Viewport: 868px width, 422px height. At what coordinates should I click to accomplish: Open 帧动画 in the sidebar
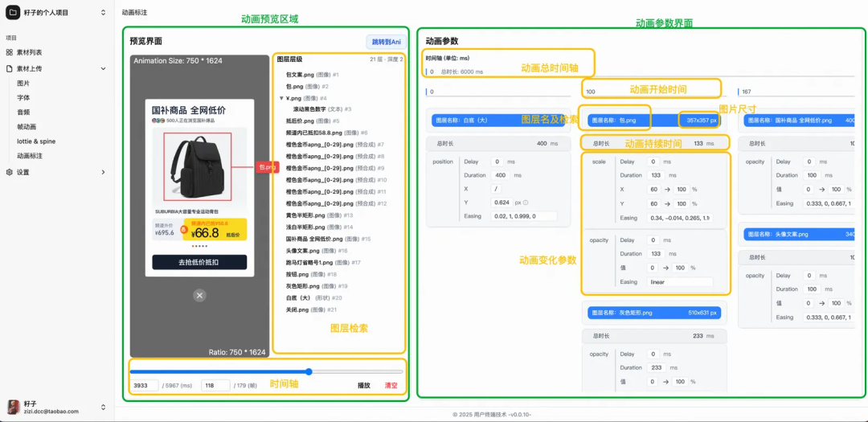point(27,127)
